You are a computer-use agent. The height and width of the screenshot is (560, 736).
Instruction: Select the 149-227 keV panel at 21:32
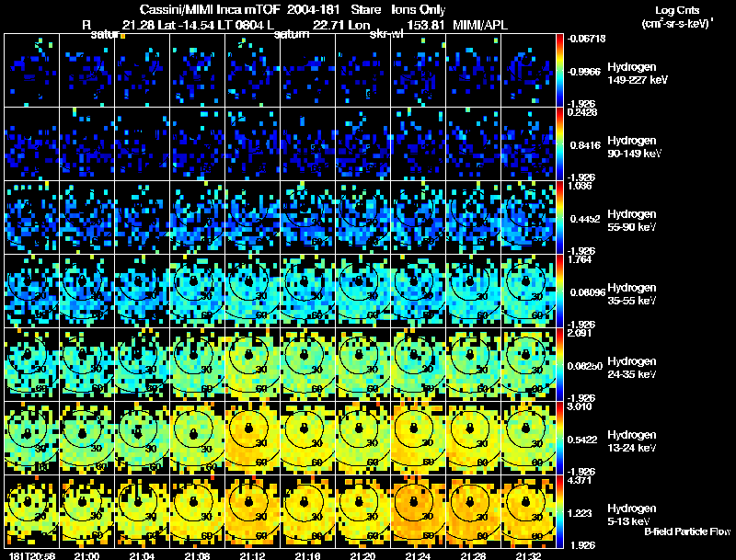pos(528,71)
